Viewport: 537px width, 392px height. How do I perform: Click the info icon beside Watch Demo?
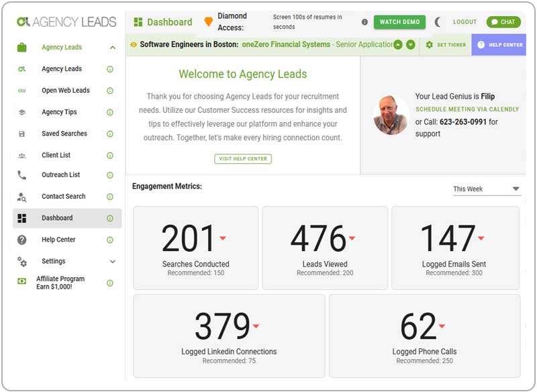click(364, 22)
